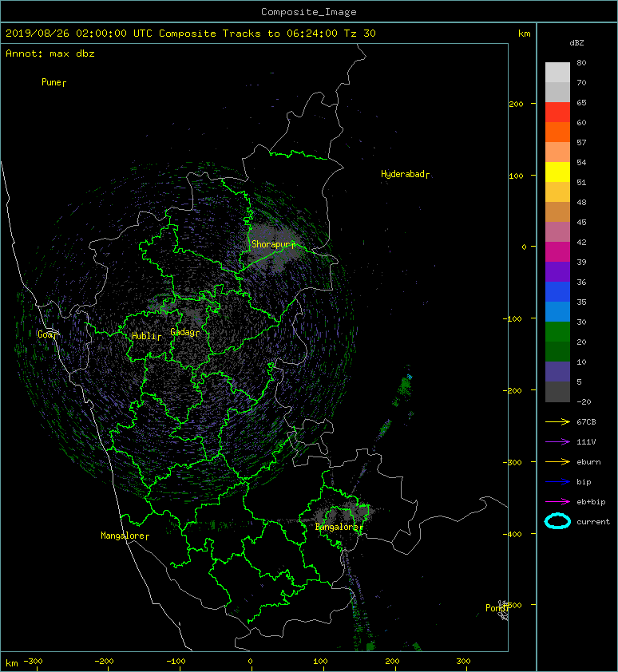Pick the mauve 42-45 dBZ swatch
Viewport: 618px width, 672px height.
(557, 232)
